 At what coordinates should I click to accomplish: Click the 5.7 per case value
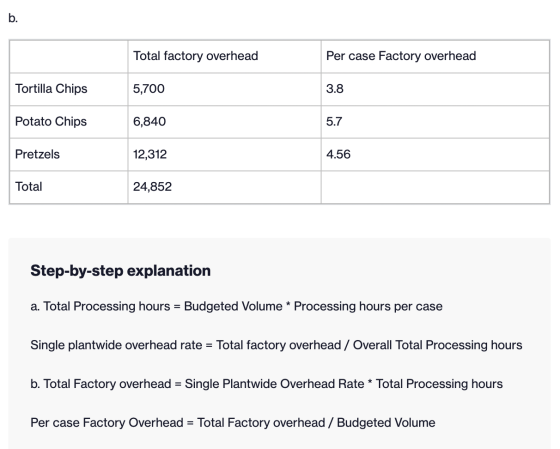(x=334, y=121)
